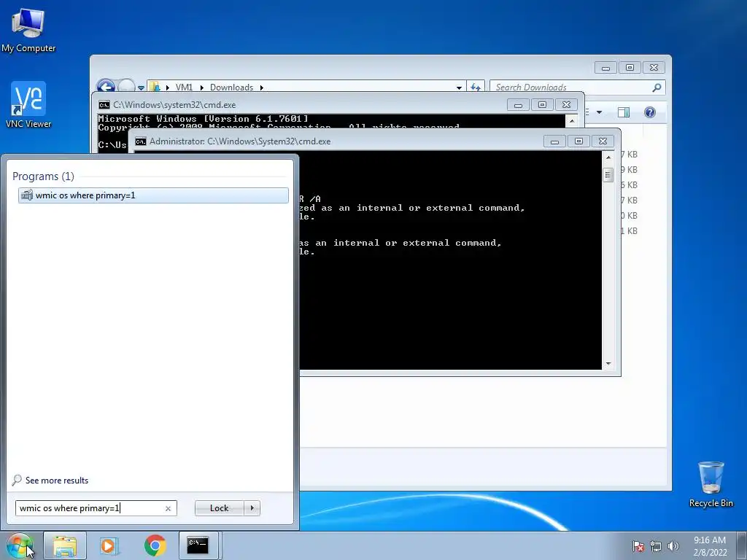The height and width of the screenshot is (560, 747).
Task: Open the address bar history dropdown
Action: 459,87
